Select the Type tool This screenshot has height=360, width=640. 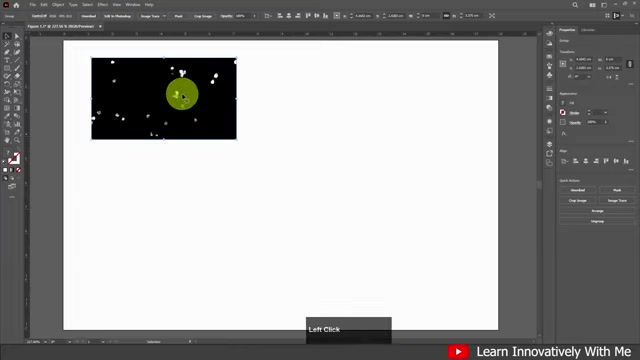pyautogui.click(x=7, y=60)
